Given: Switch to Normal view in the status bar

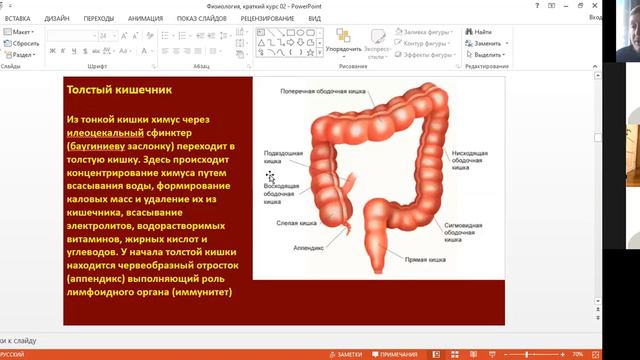Looking at the screenshot, I should click(x=436, y=354).
